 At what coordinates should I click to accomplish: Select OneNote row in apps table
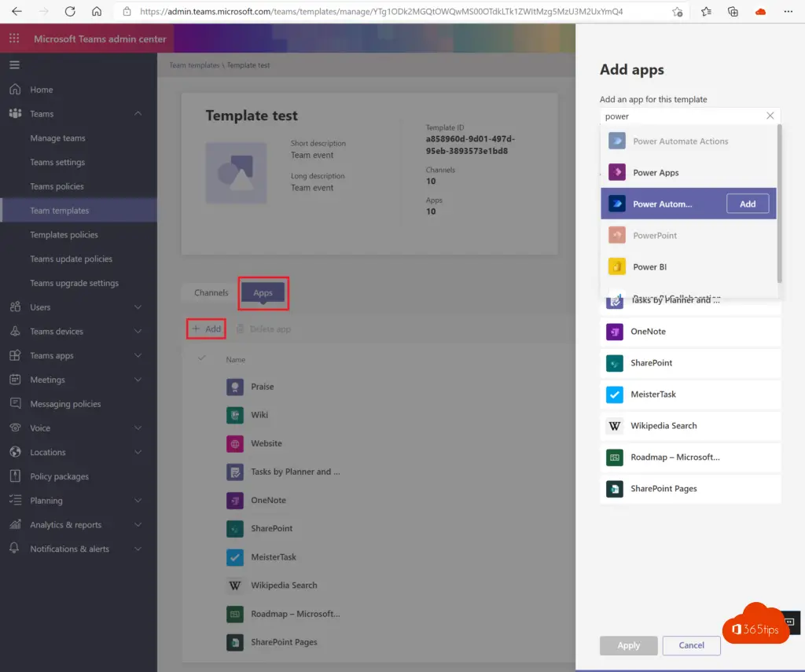(377, 500)
